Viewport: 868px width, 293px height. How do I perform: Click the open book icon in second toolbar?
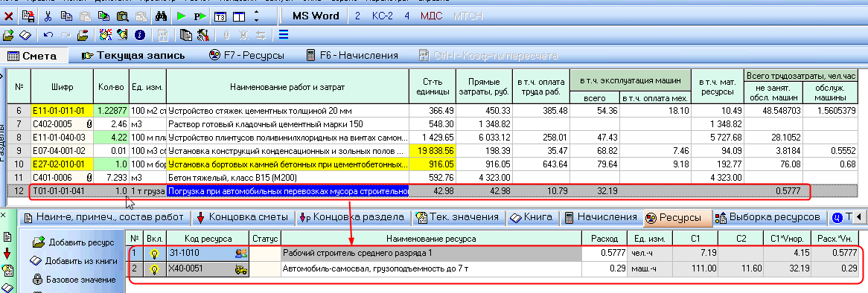(x=25, y=35)
